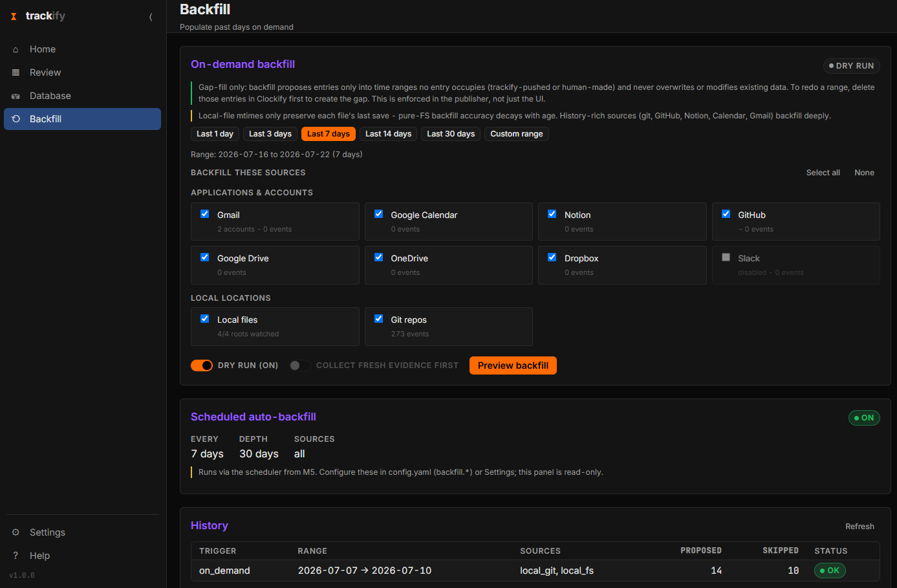Uncheck the OneDrive checkbox

click(x=379, y=257)
